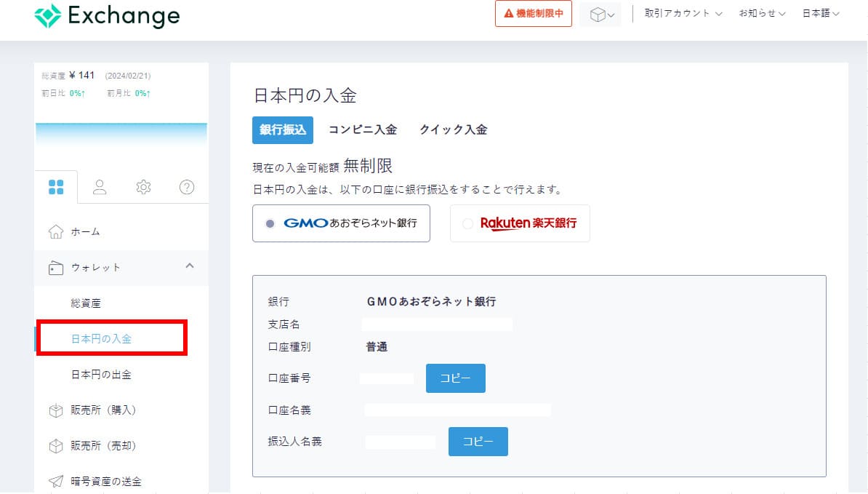Open the 取引アカウント dropdown in header
The image size is (868, 494).
pyautogui.click(x=682, y=13)
